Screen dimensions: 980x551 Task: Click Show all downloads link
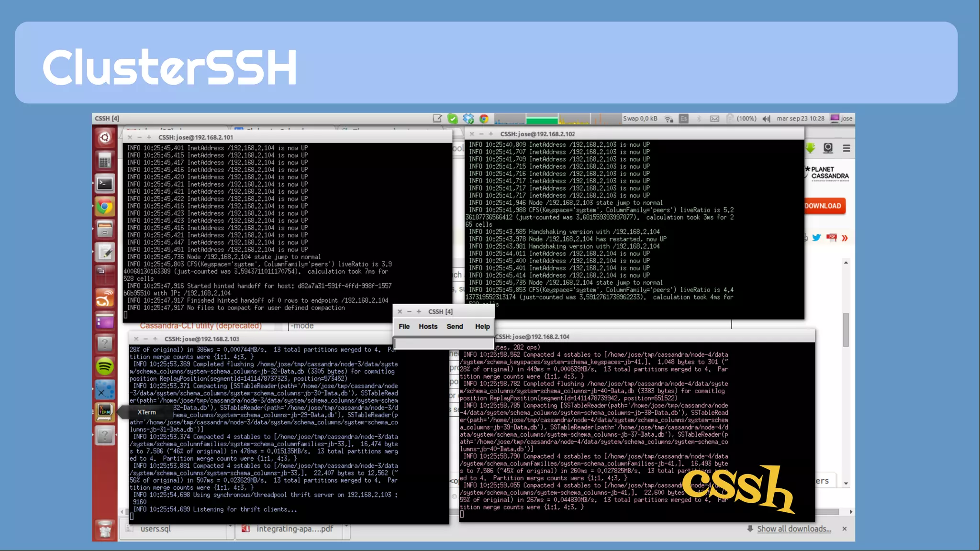coord(794,529)
